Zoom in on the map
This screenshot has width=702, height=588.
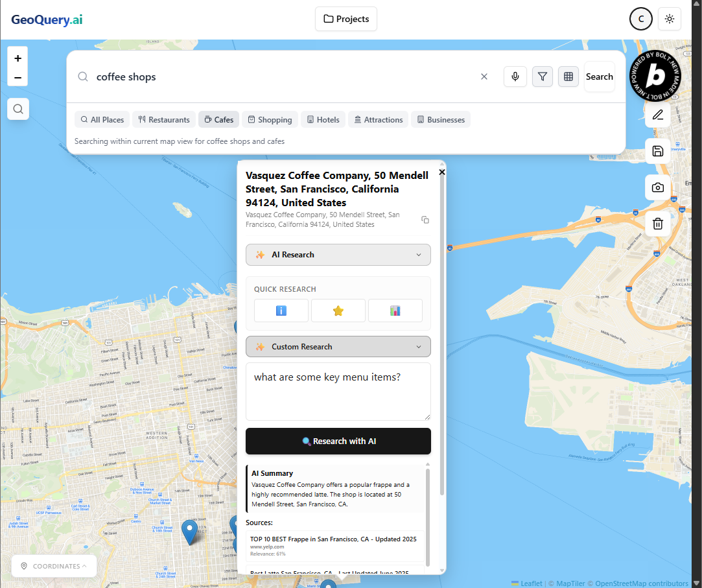[x=18, y=58]
